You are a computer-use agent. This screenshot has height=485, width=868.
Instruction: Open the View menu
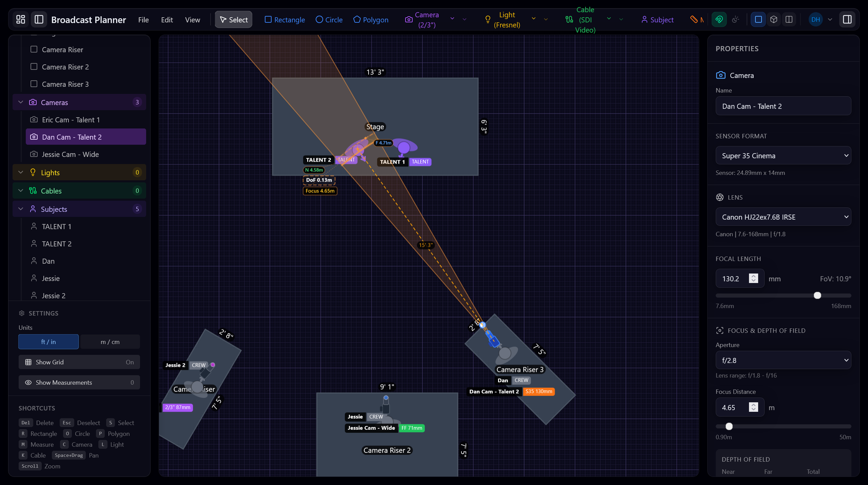click(x=192, y=19)
